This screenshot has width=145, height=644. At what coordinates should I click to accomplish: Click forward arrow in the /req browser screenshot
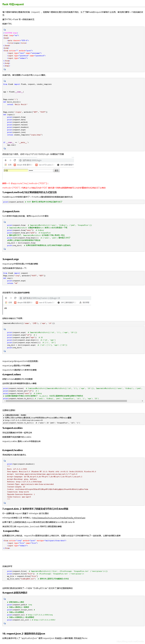pyautogui.click(x=11, y=298)
